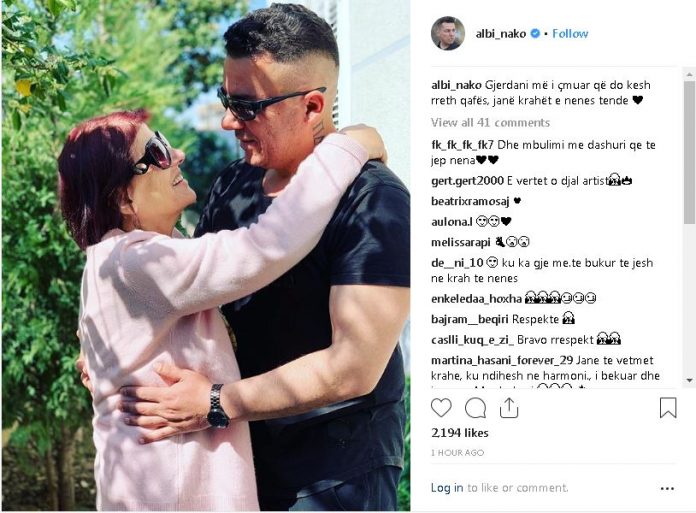Save the post with the bookmark icon
Viewport: 696px width, 513px height.
coord(668,408)
